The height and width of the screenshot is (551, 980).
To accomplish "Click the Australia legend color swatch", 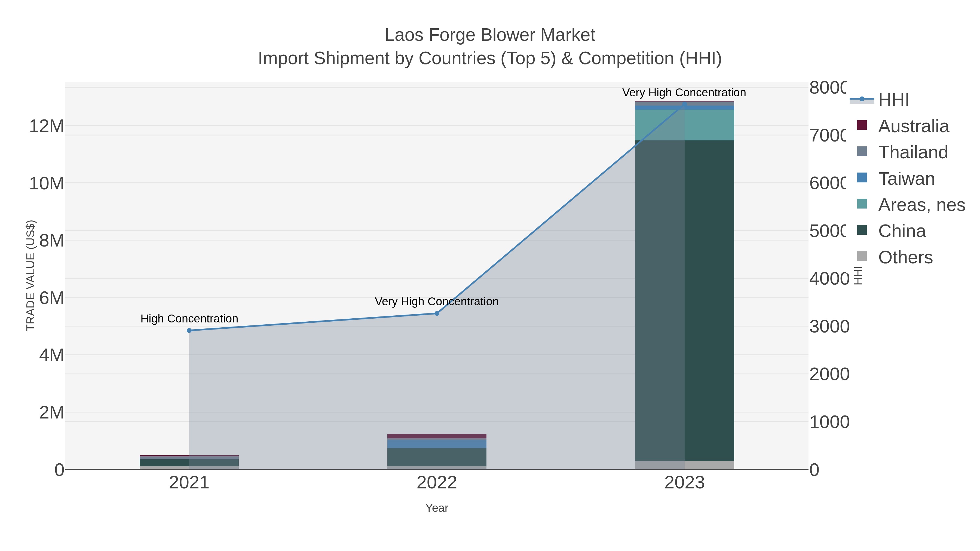I will coord(862,125).
